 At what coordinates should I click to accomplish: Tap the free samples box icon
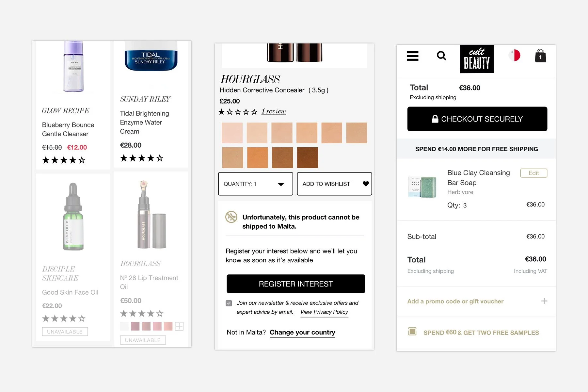click(412, 331)
